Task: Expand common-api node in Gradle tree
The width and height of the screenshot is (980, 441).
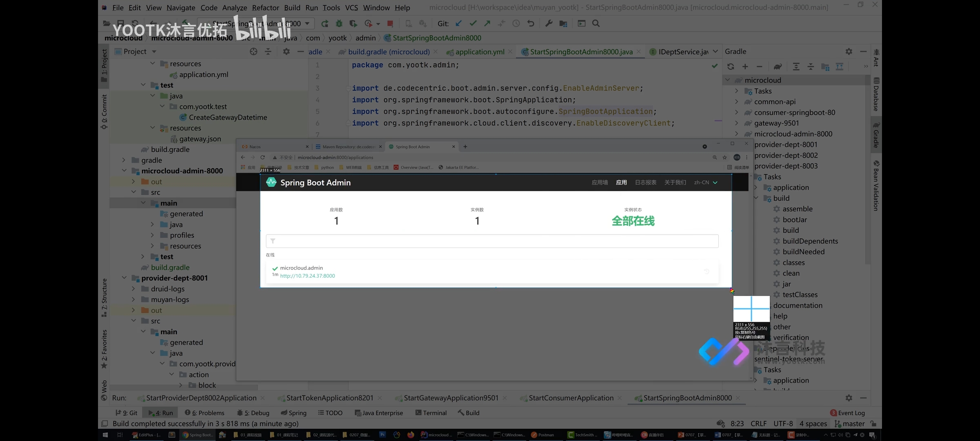Action: (x=737, y=102)
